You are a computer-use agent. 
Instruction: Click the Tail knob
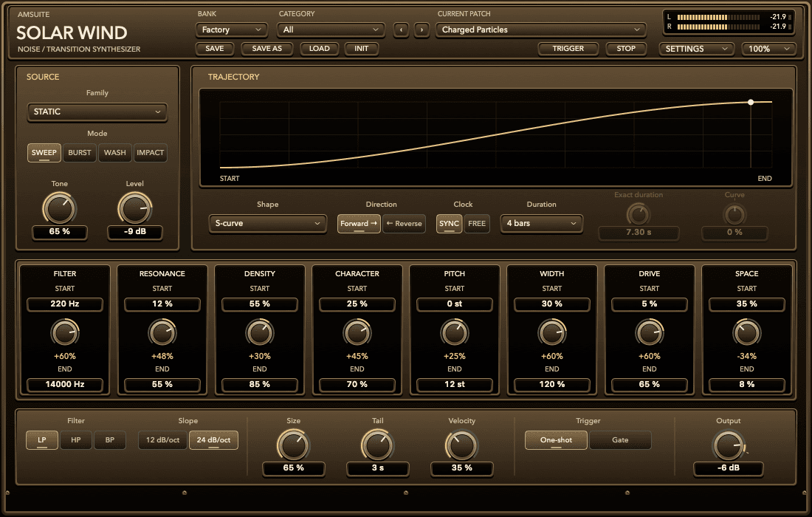(377, 445)
